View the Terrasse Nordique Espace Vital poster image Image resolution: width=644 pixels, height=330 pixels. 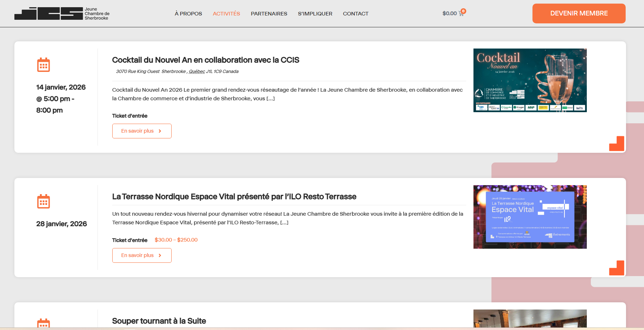[x=530, y=217]
